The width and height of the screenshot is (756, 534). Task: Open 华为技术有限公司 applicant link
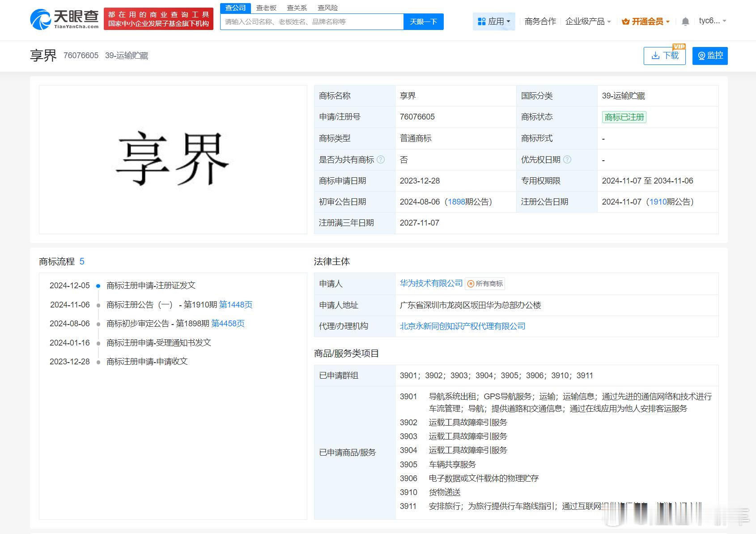pyautogui.click(x=431, y=283)
